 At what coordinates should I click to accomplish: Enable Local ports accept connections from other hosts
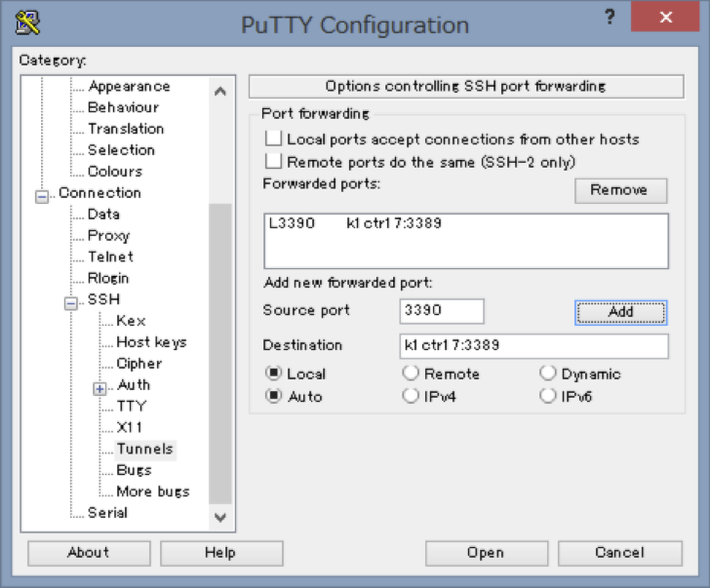tap(273, 138)
